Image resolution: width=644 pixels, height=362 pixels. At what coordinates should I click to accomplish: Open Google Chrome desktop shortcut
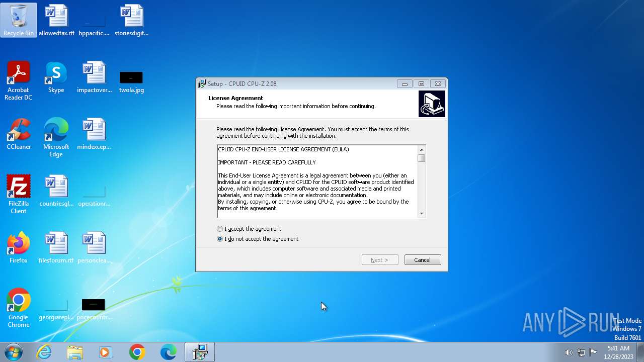[19, 308]
